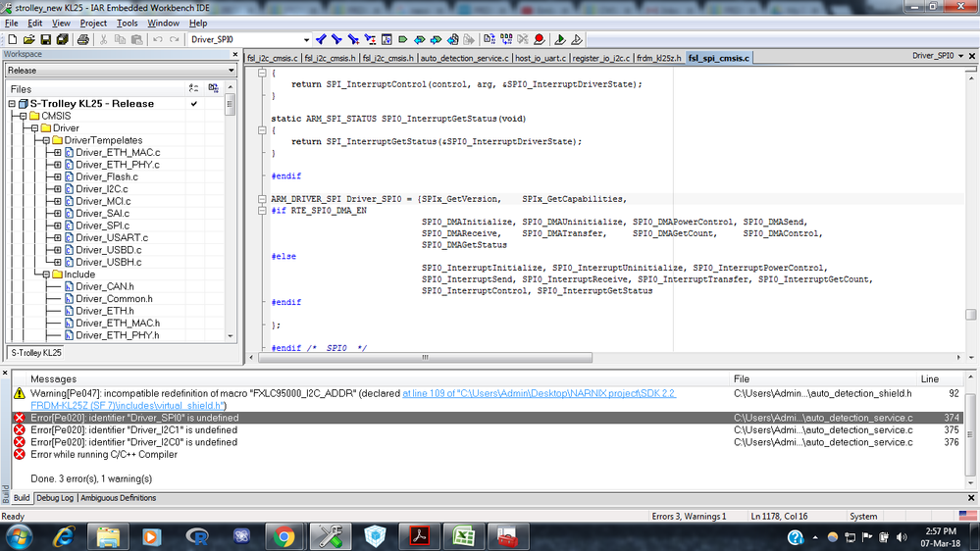Select the Driver_SPI0 undefined error row

tap(488, 418)
